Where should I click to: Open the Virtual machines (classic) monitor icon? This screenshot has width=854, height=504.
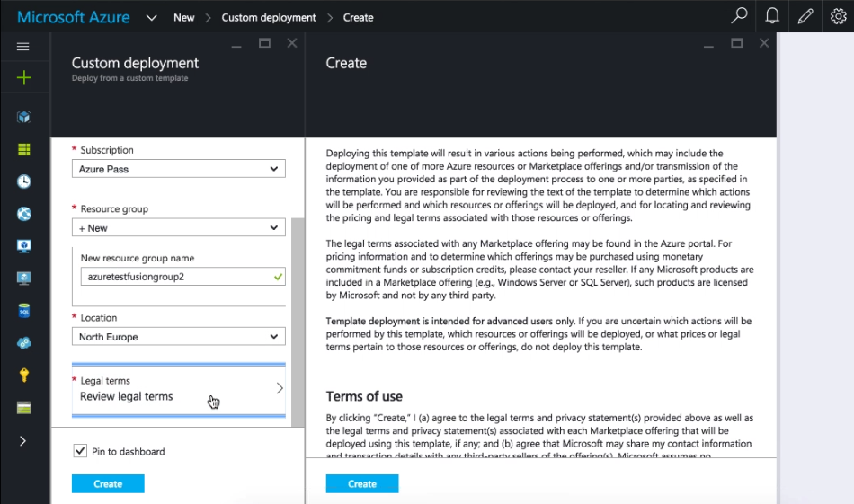(24, 246)
